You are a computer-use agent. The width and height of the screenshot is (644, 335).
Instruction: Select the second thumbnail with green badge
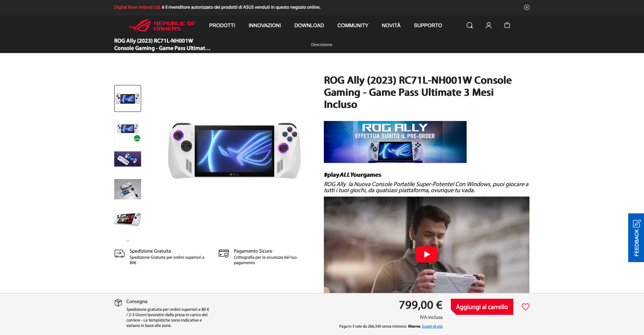coord(128,129)
